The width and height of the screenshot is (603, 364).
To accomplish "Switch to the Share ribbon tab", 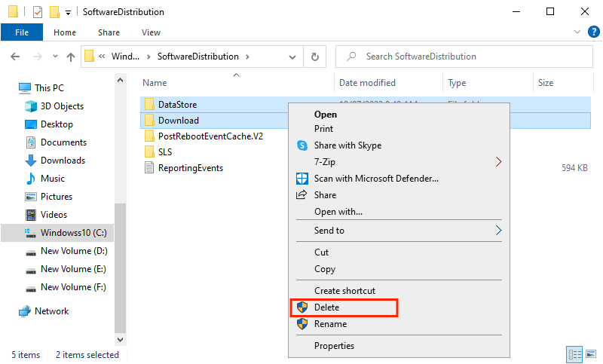I will (109, 32).
